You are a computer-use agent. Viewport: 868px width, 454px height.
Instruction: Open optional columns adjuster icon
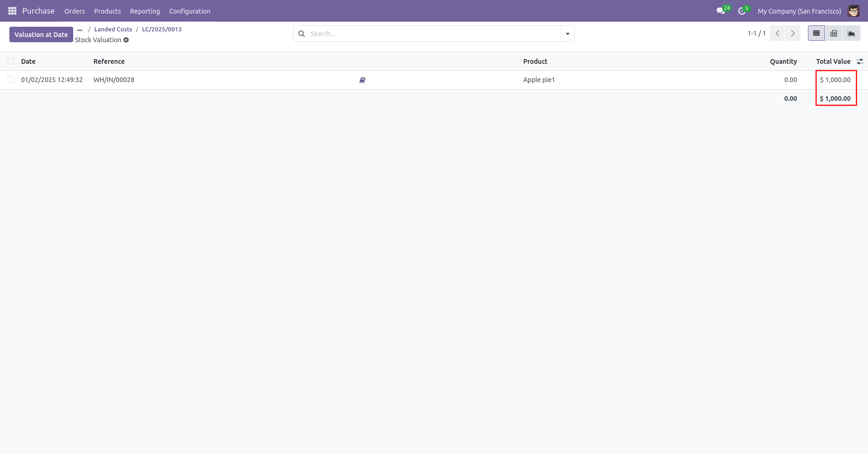coord(860,61)
